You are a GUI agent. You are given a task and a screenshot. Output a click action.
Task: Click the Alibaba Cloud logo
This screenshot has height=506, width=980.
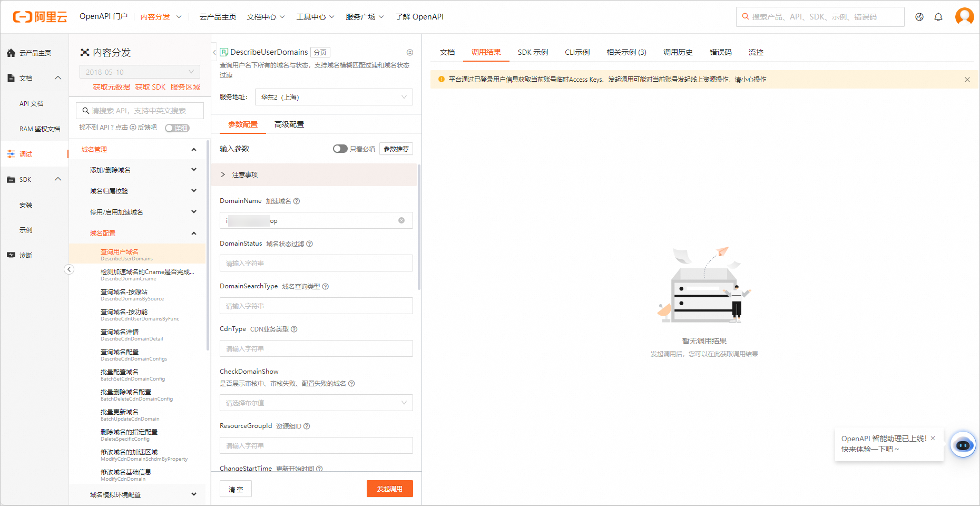tap(40, 17)
